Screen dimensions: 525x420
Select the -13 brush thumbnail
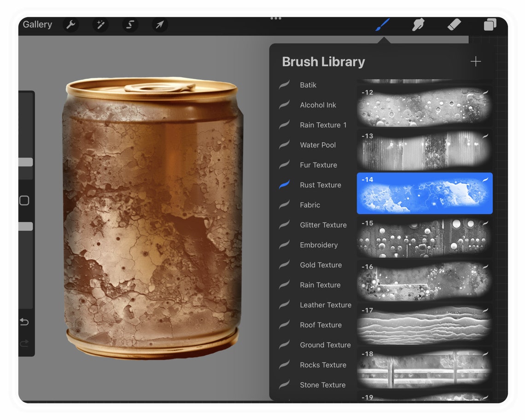[x=424, y=150]
